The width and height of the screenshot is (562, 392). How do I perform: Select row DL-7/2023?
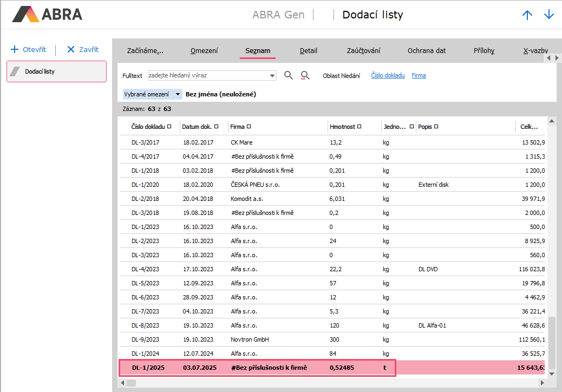coord(332,311)
